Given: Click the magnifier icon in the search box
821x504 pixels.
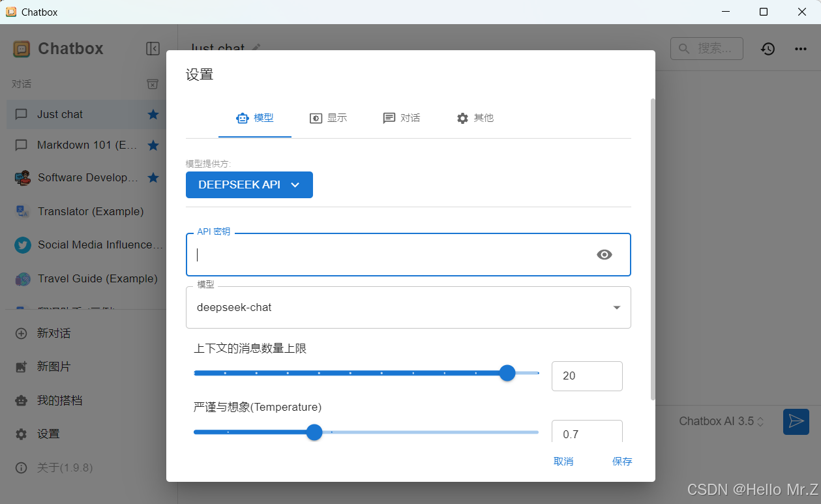Looking at the screenshot, I should (x=685, y=49).
